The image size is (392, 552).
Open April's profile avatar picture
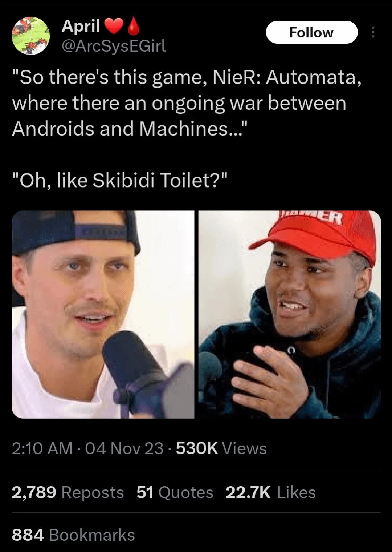click(31, 36)
